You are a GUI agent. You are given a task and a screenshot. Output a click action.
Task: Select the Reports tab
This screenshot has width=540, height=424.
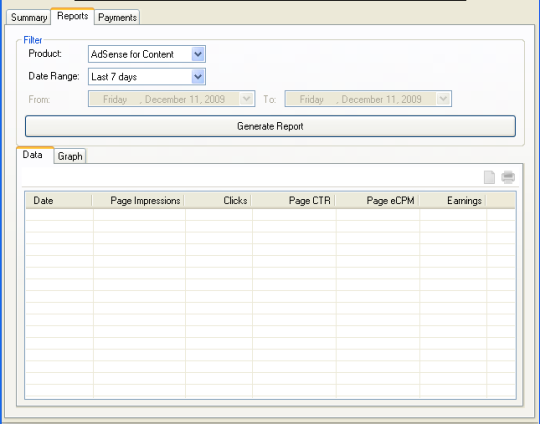(x=73, y=16)
